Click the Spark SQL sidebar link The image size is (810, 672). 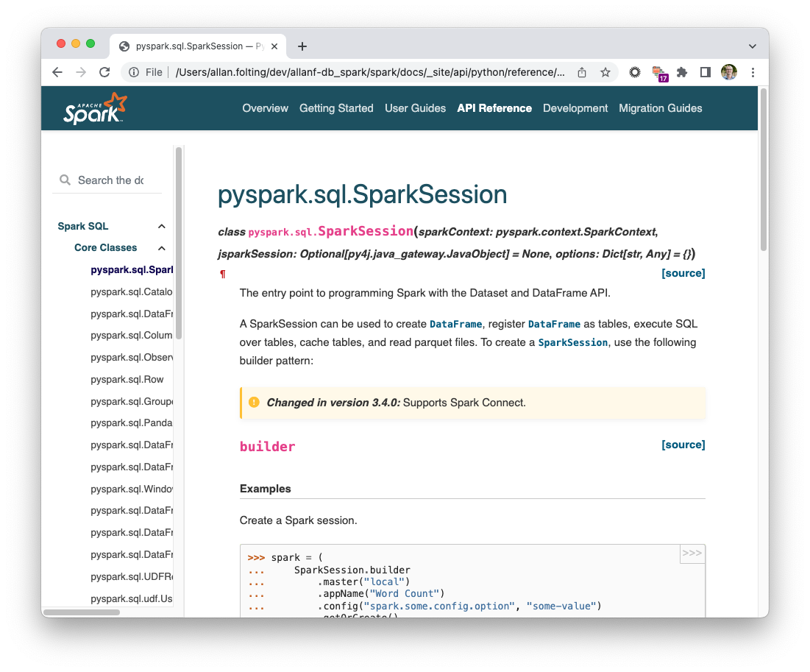[x=83, y=227]
